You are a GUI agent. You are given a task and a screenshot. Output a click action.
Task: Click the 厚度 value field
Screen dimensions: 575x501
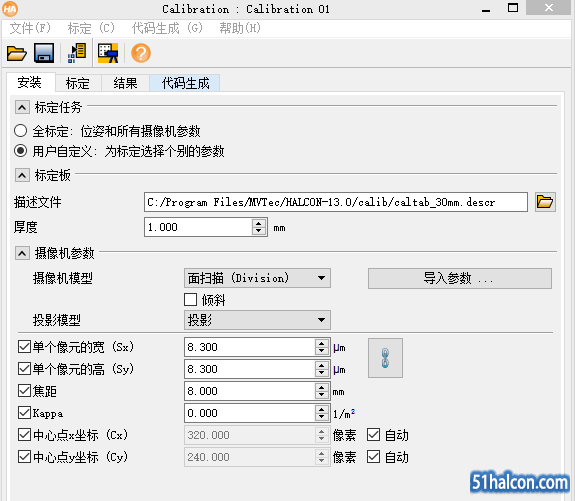[x=198, y=227]
